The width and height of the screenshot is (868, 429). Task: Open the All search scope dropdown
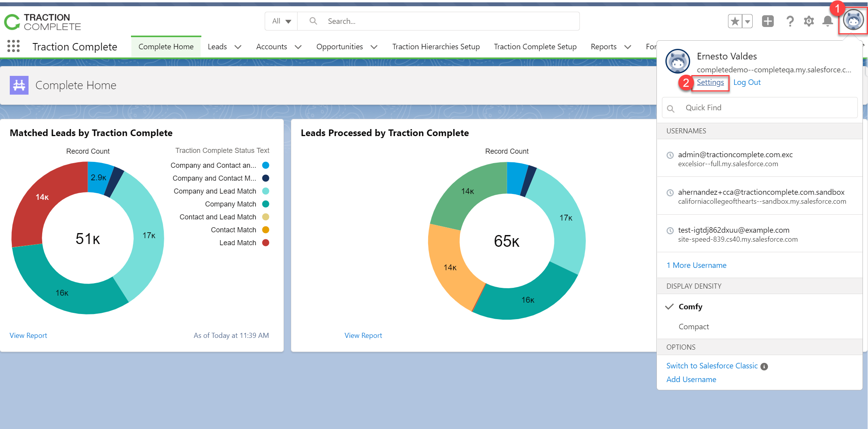pos(282,21)
